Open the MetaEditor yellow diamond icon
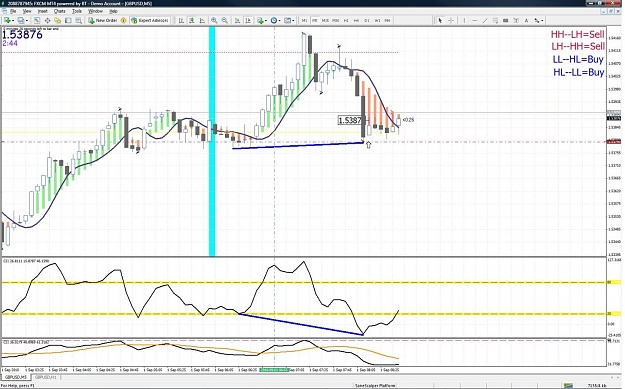625x389 pixels. (x=124, y=20)
